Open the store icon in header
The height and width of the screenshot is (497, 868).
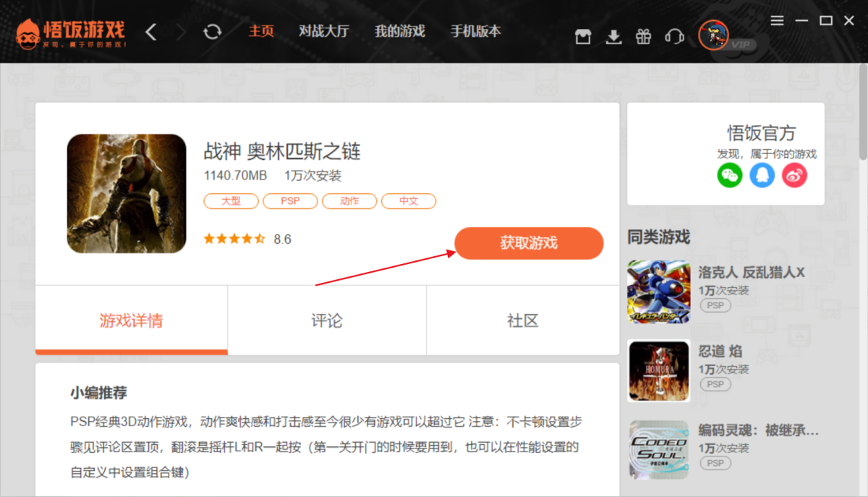[x=583, y=37]
